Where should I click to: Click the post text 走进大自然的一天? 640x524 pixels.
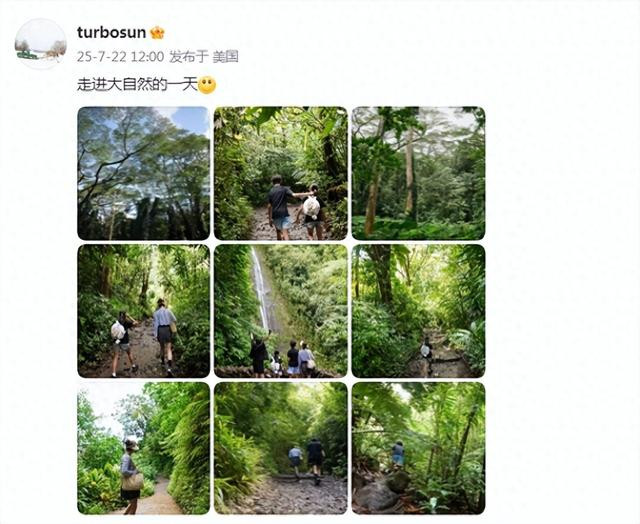[138, 85]
